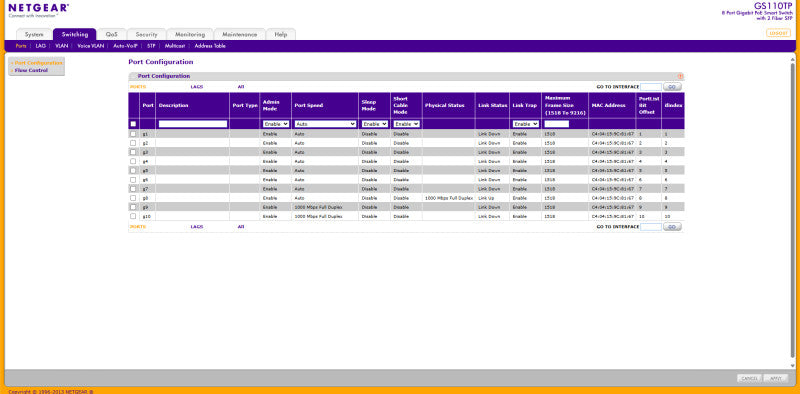Check the box for port g5
This screenshot has width=800, height=394.
coord(133,170)
